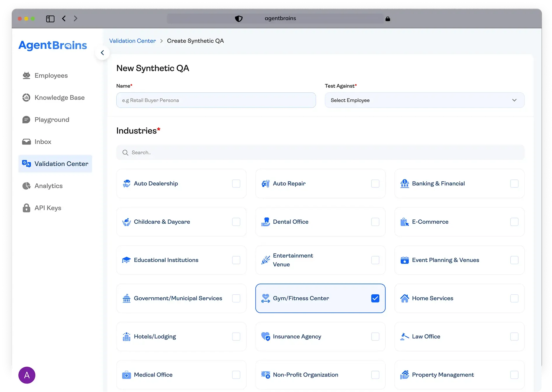This screenshot has width=552, height=392.
Task: Click the privacy shield icon in address bar
Action: [239, 19]
